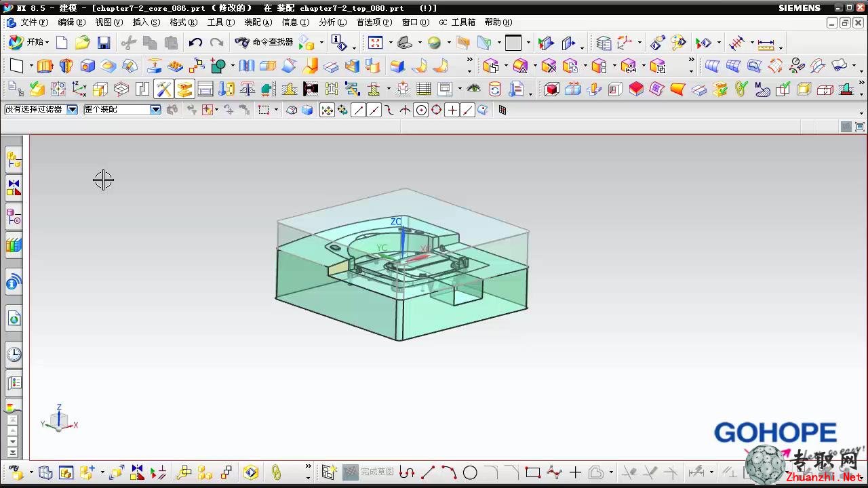Open dropdown arrow beside rectangle selection icon

277,110
